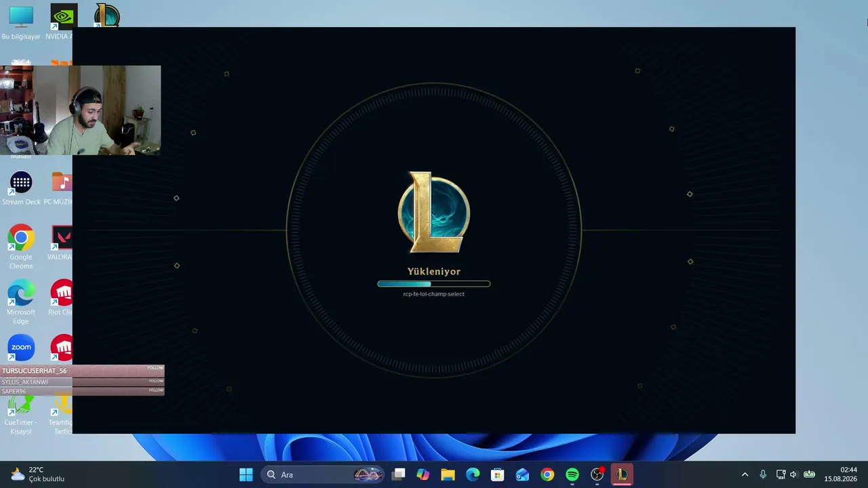This screenshot has height=488, width=868.
Task: Open the Bu bilgisayar desktop icon
Action: [21, 22]
